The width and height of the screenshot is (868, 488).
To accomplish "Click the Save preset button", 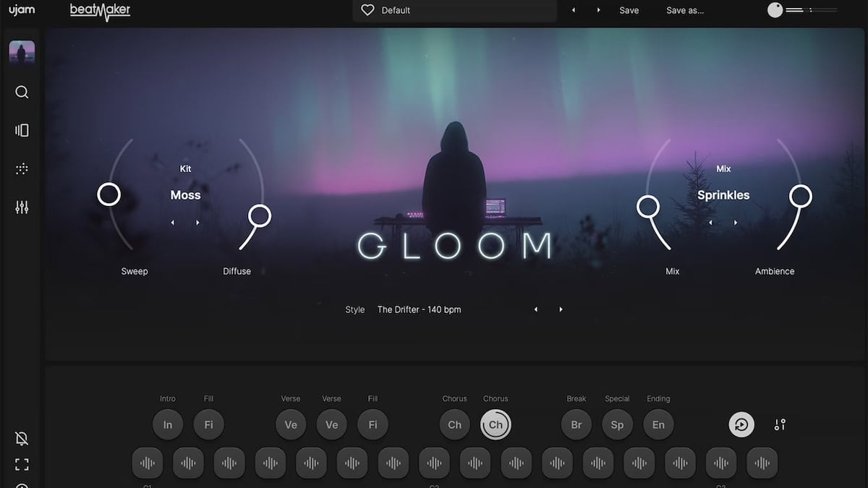I will [x=629, y=10].
